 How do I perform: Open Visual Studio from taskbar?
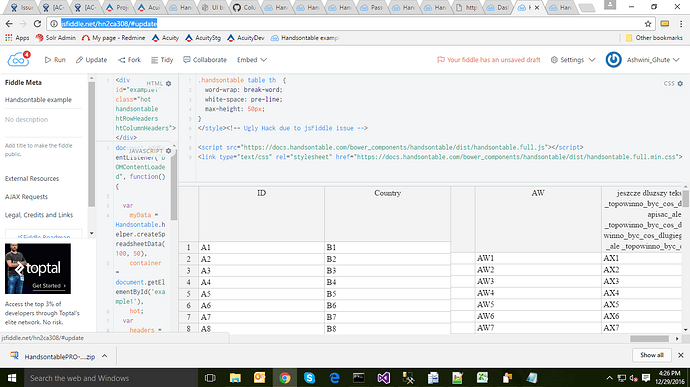[x=383, y=378]
